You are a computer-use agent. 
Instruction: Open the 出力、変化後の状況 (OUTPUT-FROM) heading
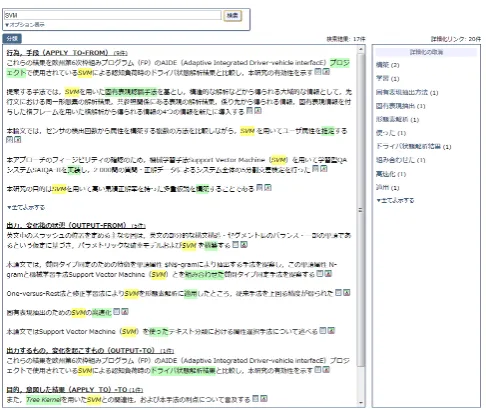tap(76, 225)
